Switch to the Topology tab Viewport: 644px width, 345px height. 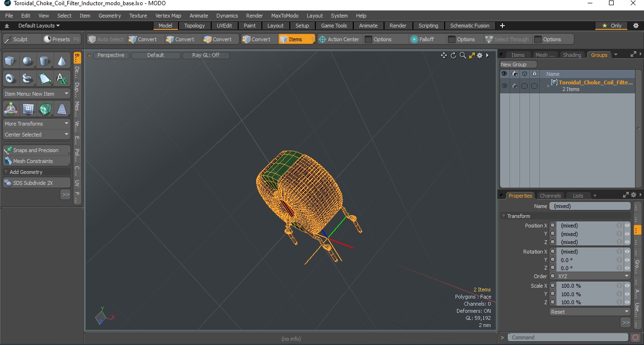[195, 26]
